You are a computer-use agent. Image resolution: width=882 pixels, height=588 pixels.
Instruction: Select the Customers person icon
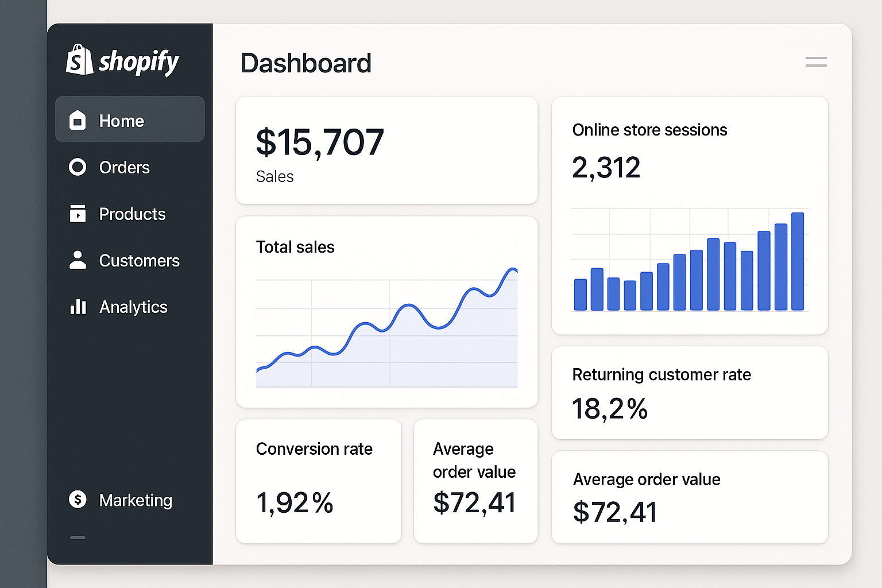click(78, 260)
